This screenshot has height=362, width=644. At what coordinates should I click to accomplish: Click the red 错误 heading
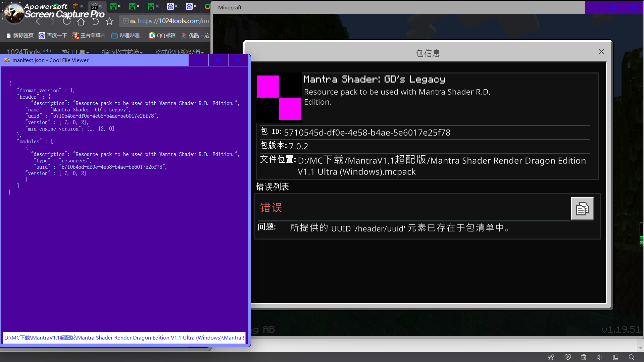coord(271,208)
